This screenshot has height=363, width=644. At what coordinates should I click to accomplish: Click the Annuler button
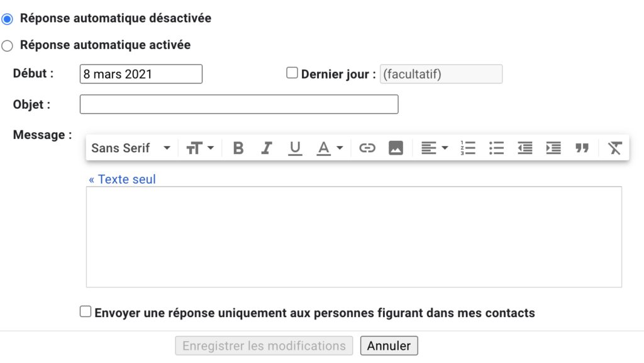point(389,346)
